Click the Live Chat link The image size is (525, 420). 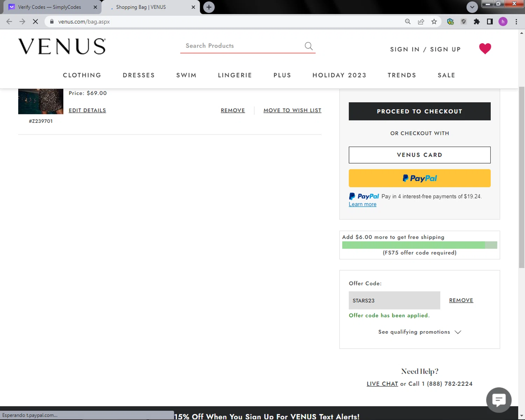click(382, 384)
